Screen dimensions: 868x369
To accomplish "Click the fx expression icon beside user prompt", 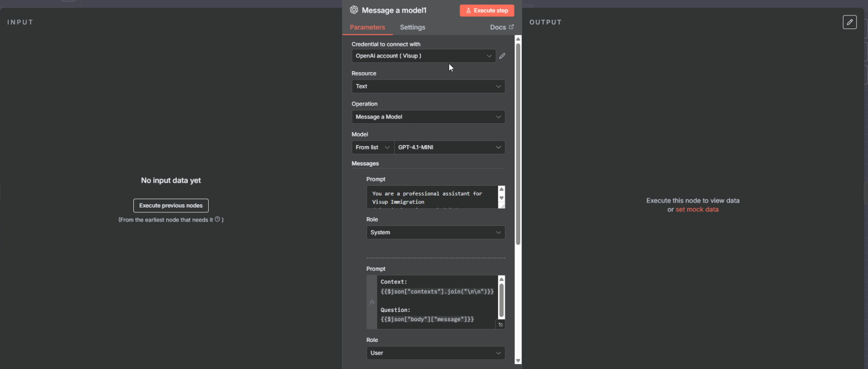I will [372, 302].
